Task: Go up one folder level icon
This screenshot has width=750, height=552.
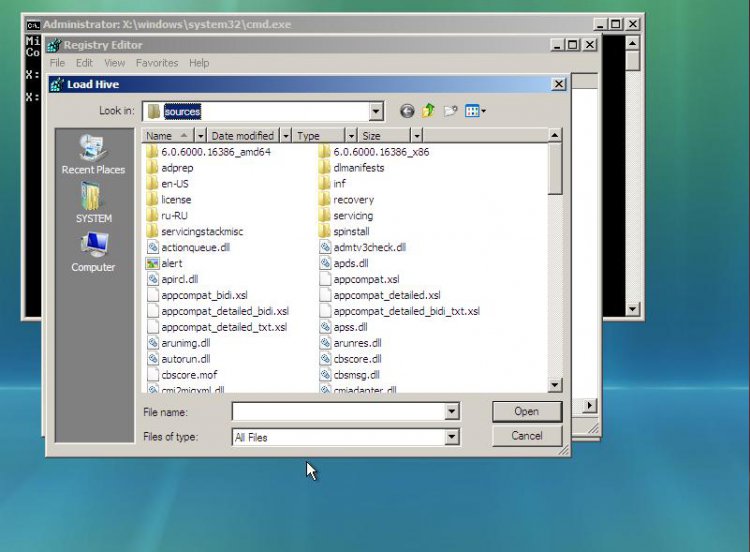Action: pos(428,111)
